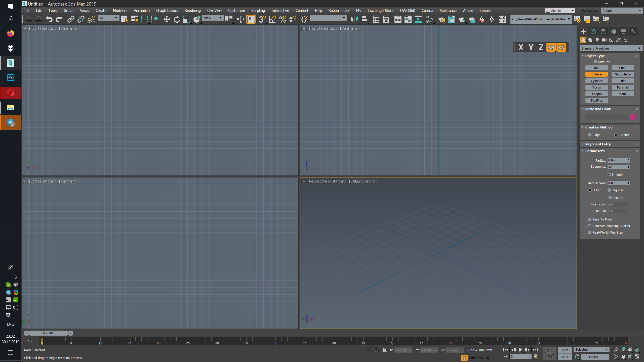Select the Unlink Selection tool
The image size is (644, 362).
(x=81, y=19)
